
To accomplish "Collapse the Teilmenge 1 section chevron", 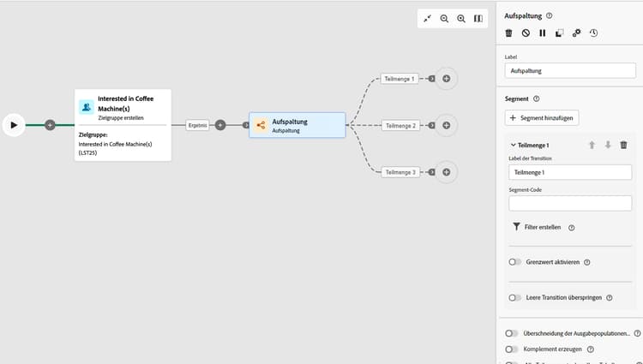I will point(513,146).
